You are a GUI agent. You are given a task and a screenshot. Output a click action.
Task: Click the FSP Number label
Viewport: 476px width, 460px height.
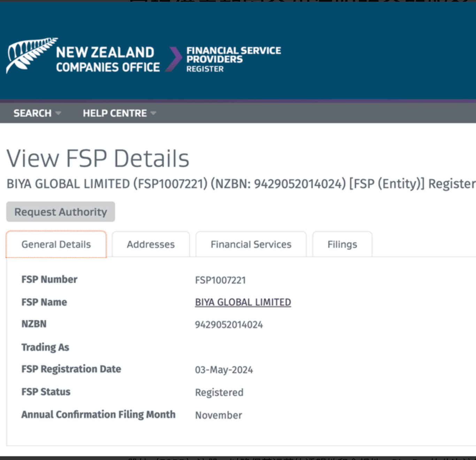tap(49, 279)
